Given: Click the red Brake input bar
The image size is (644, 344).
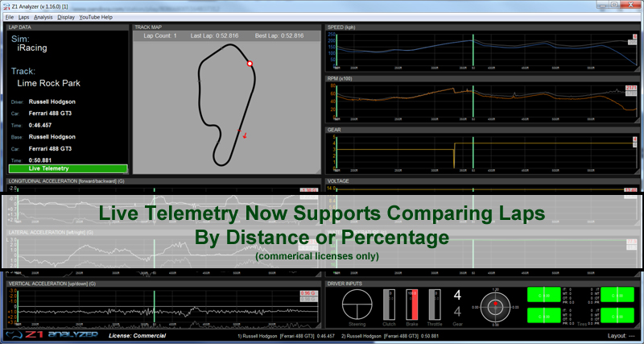Looking at the screenshot, I should (x=412, y=305).
